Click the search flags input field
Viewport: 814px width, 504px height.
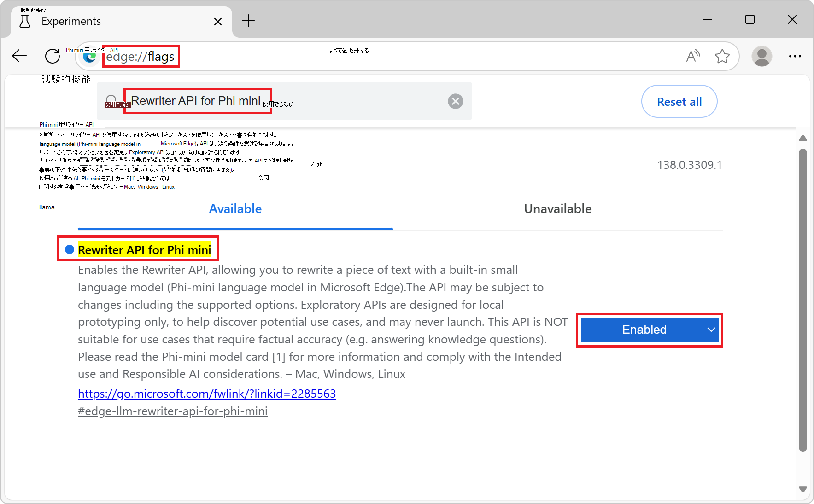point(284,101)
